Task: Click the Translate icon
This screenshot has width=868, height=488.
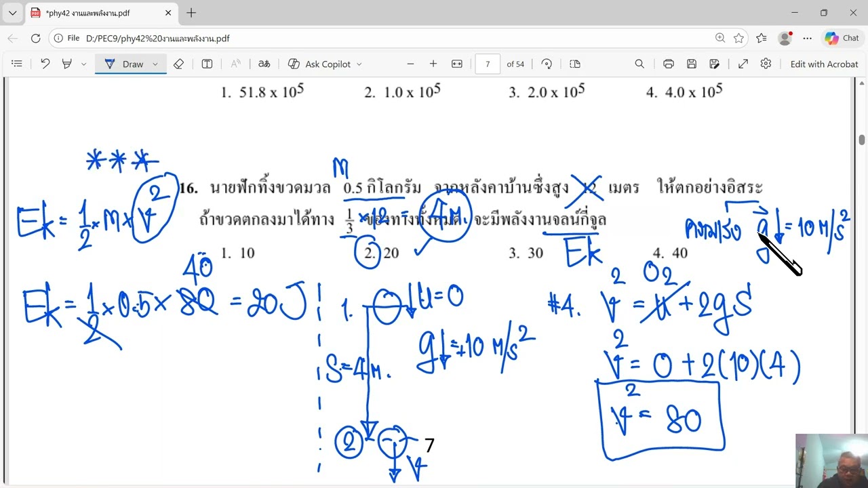Action: (x=264, y=64)
